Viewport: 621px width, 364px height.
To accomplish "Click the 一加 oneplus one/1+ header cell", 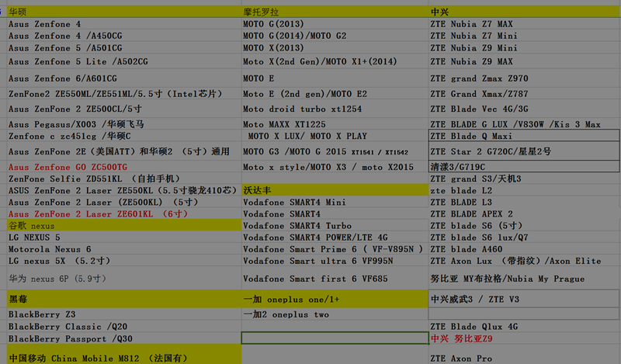I will tap(335, 299).
